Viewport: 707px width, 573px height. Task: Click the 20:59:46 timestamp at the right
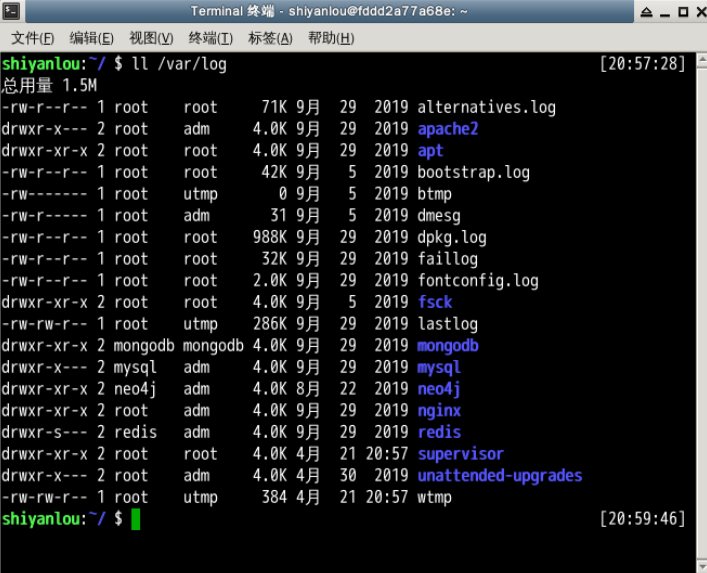click(x=642, y=519)
